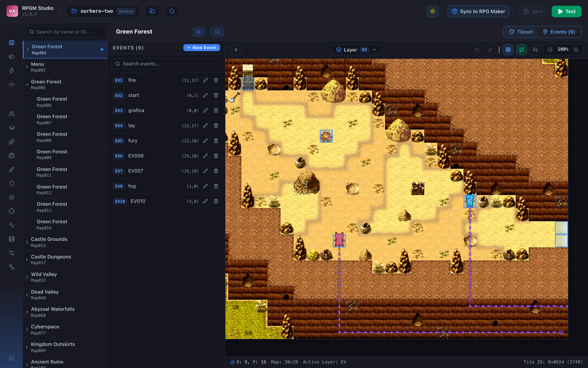The image size is (588, 368).
Task: Click Sync to RPG Maker
Action: [x=478, y=11]
